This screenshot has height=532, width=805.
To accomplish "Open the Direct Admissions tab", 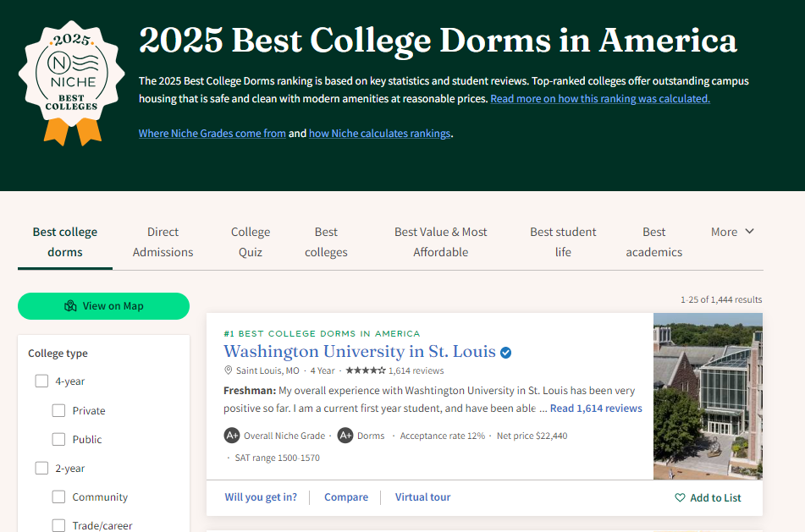I will pos(163,242).
